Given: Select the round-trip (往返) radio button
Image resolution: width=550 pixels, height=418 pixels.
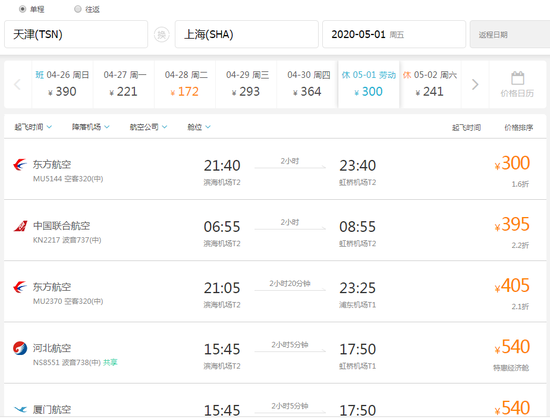Looking at the screenshot, I should tap(78, 9).
